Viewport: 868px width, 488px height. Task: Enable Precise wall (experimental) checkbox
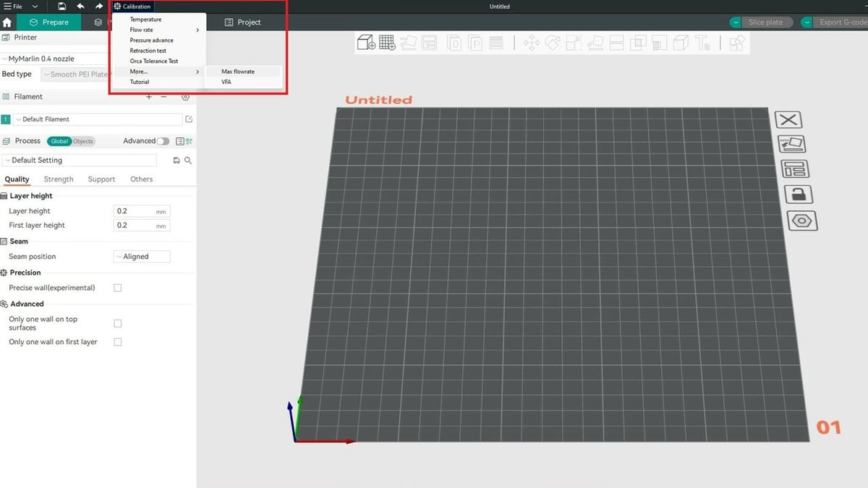tap(118, 288)
